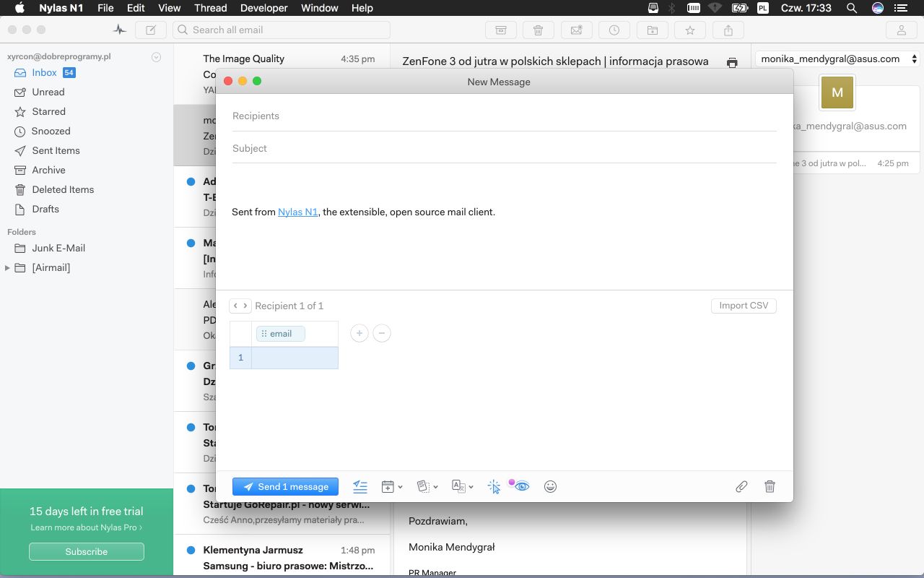Viewport: 924px width, 578px height.
Task: Open the translate message dropdown
Action: click(x=462, y=487)
